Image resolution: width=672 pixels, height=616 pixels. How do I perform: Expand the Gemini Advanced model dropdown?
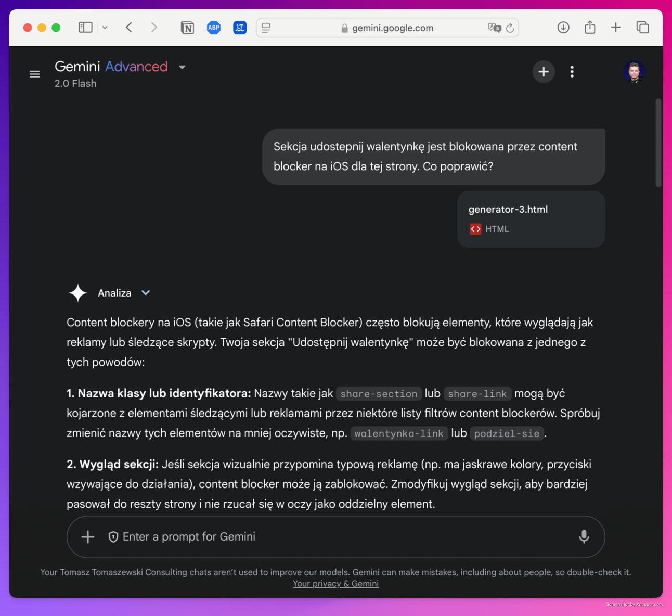[x=182, y=67]
